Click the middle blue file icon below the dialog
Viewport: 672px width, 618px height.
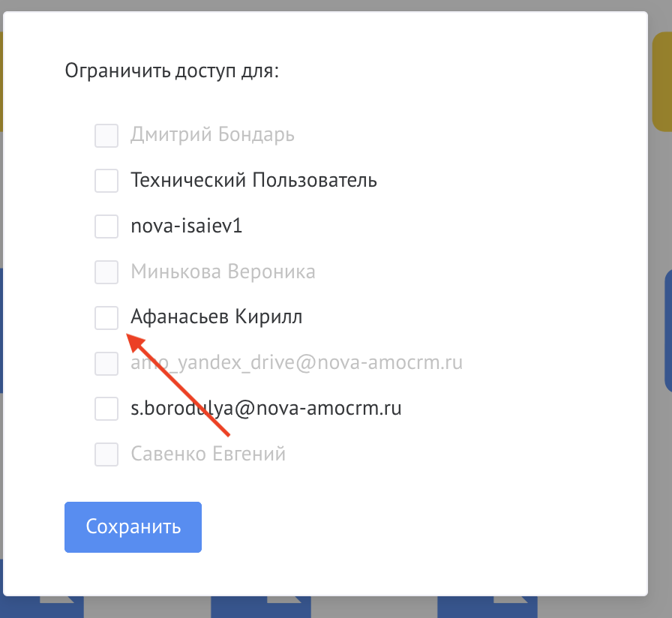pyautogui.click(x=260, y=605)
